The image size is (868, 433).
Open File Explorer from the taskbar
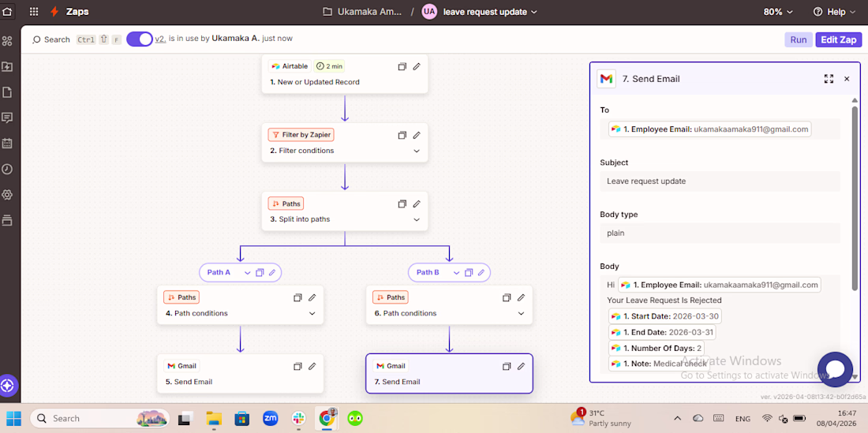tap(214, 418)
